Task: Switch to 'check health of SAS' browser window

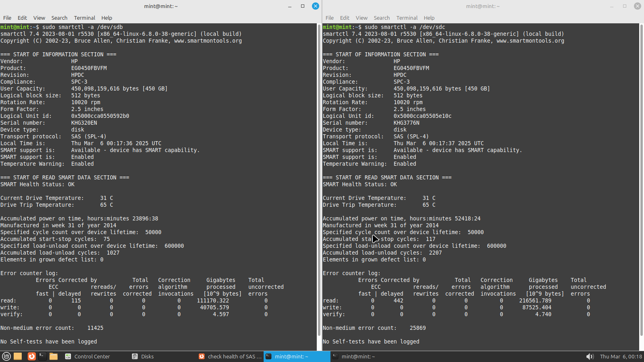Action: click(x=230, y=356)
